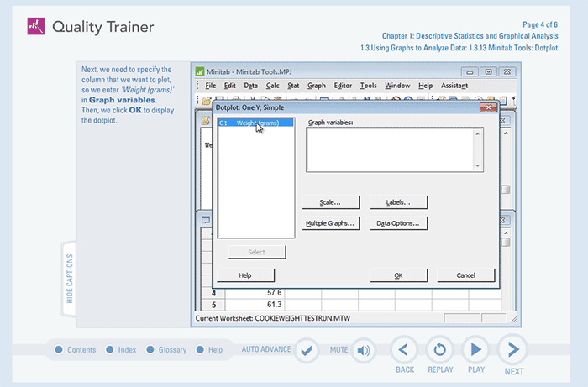Open the Stat menu in Minitab
This screenshot has width=588, height=387.
[x=293, y=86]
